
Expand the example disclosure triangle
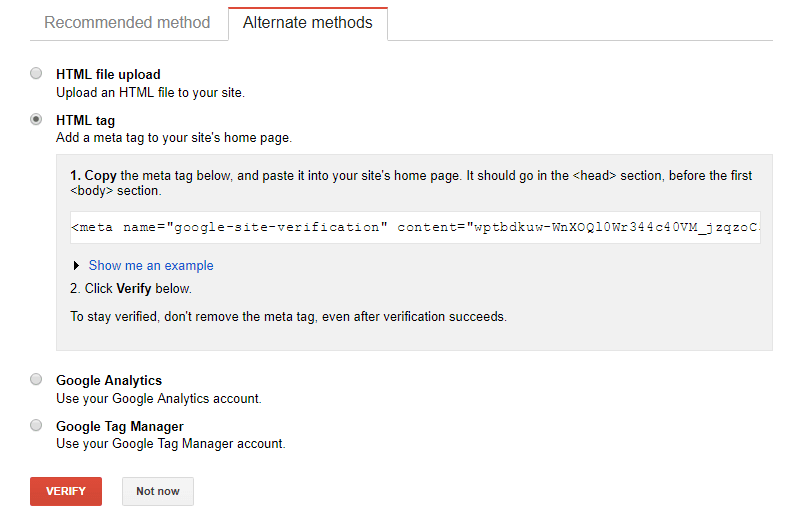click(77, 266)
